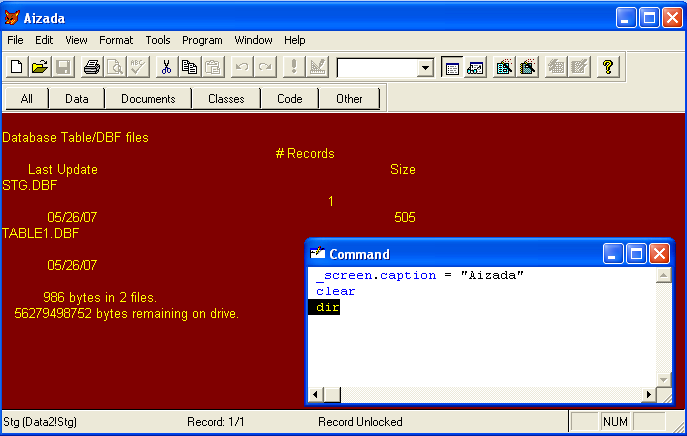Save with the floppy disk icon
The image size is (687, 436).
point(63,67)
